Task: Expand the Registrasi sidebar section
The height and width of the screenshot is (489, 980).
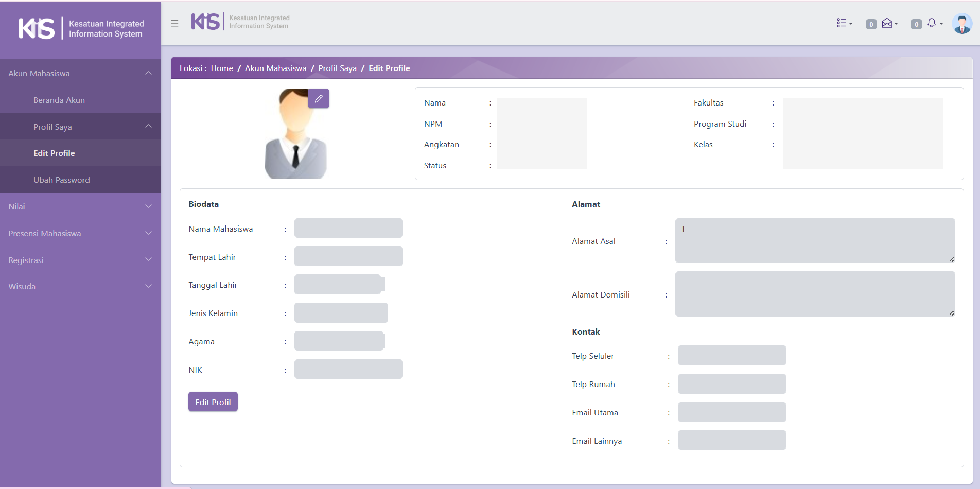Action: (80, 260)
